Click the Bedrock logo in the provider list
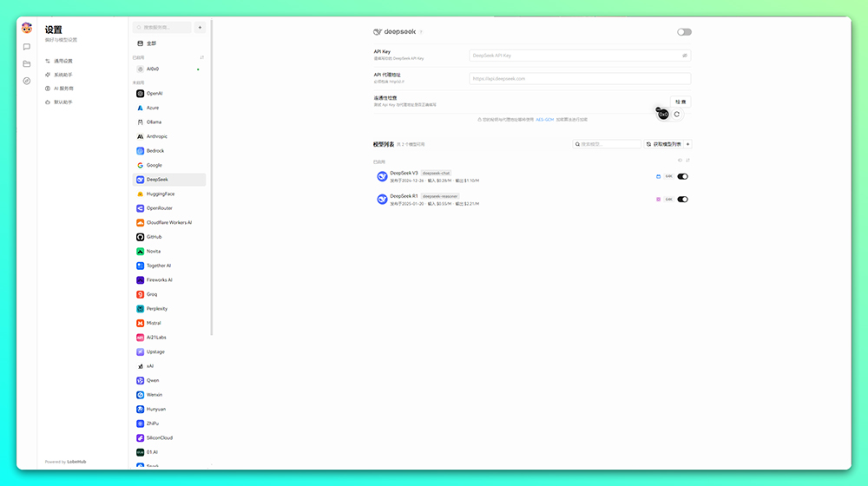The width and height of the screenshot is (868, 486). tap(140, 151)
